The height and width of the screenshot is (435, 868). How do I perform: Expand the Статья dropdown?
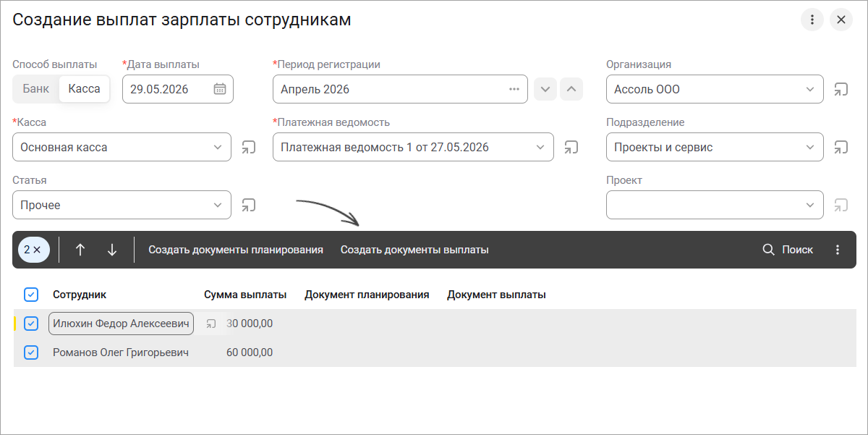pos(218,205)
